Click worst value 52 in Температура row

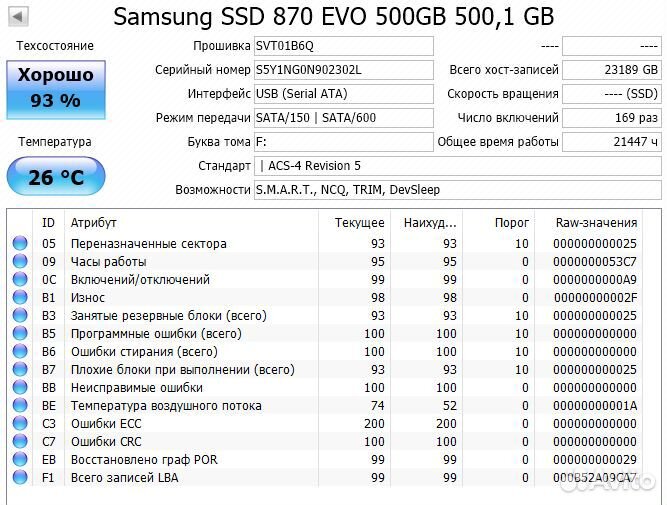(x=450, y=406)
